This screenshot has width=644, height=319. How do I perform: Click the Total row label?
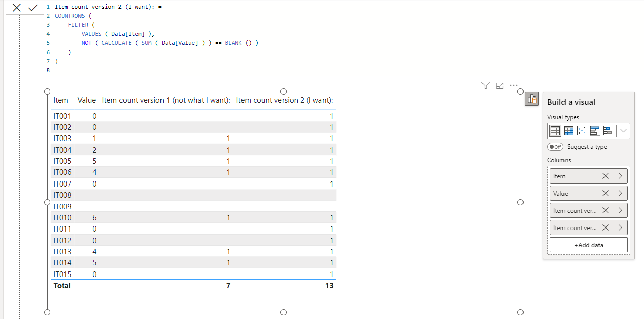pos(62,286)
